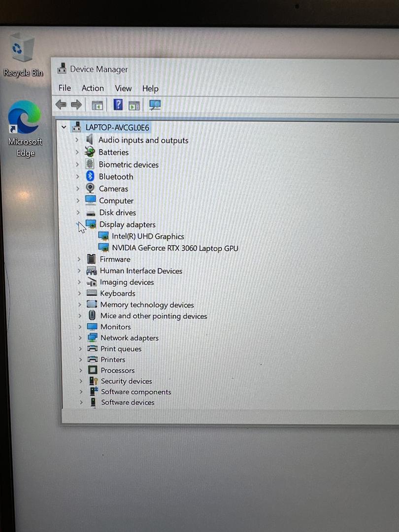Expand the Batteries category

(77, 152)
